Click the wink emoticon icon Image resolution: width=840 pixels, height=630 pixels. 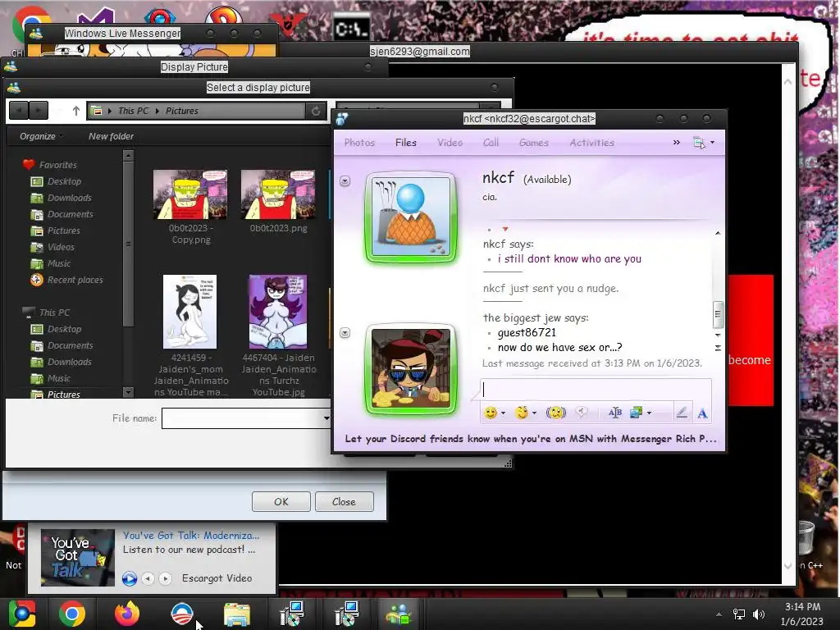[x=521, y=413]
